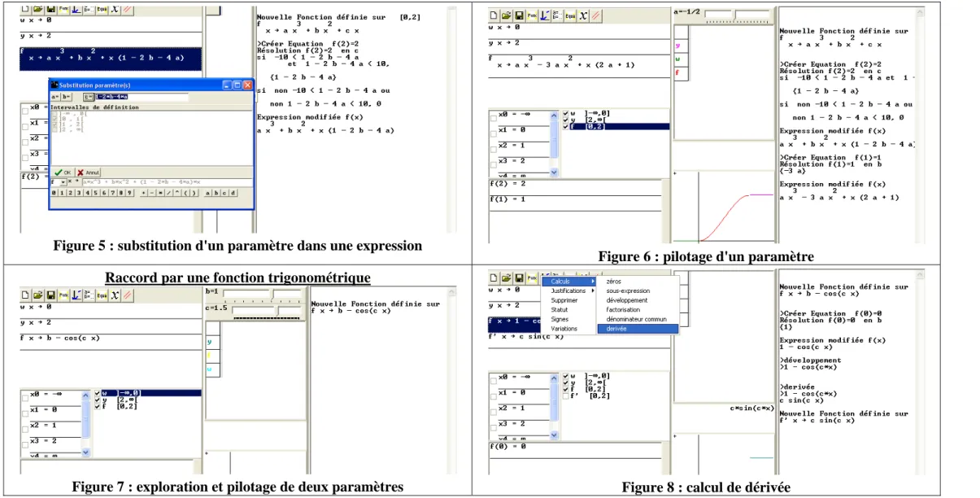Image resolution: width=980 pixels, height=498 pixels.
Task: Click graph axes icon in Figure 5 toolbar
Action: coord(76,8)
